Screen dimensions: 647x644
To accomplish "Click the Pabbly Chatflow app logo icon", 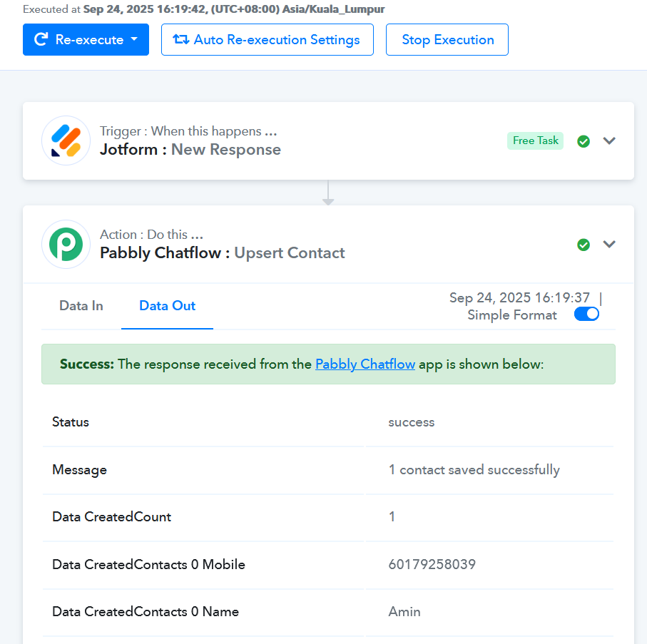I will [x=66, y=244].
